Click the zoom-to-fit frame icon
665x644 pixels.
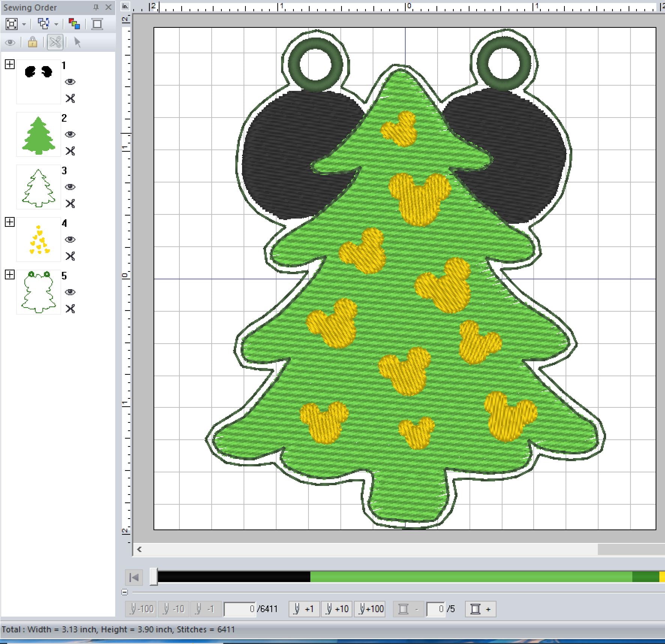pos(12,24)
